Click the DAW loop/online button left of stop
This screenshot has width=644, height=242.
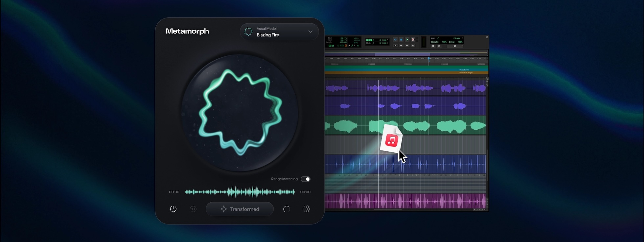tap(395, 40)
